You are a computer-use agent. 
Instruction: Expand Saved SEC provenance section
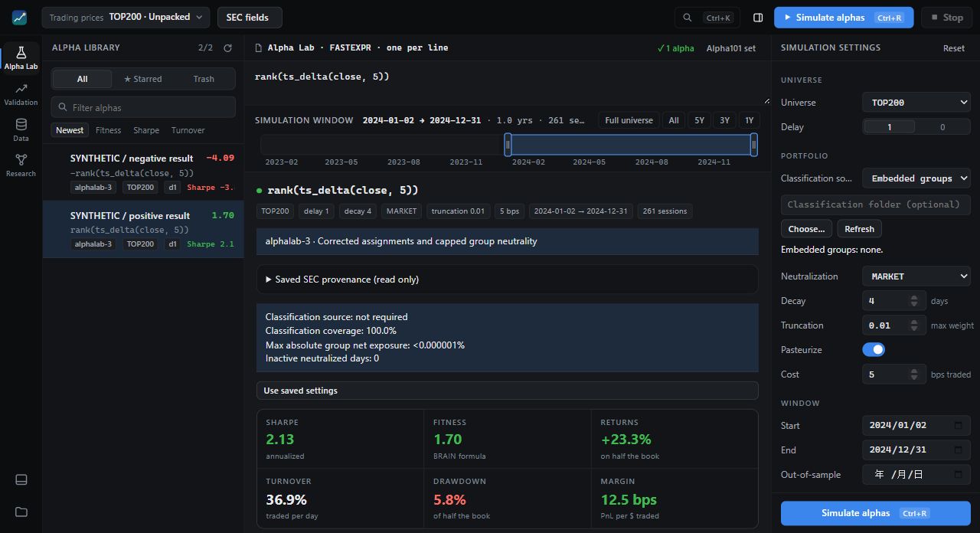(507, 280)
